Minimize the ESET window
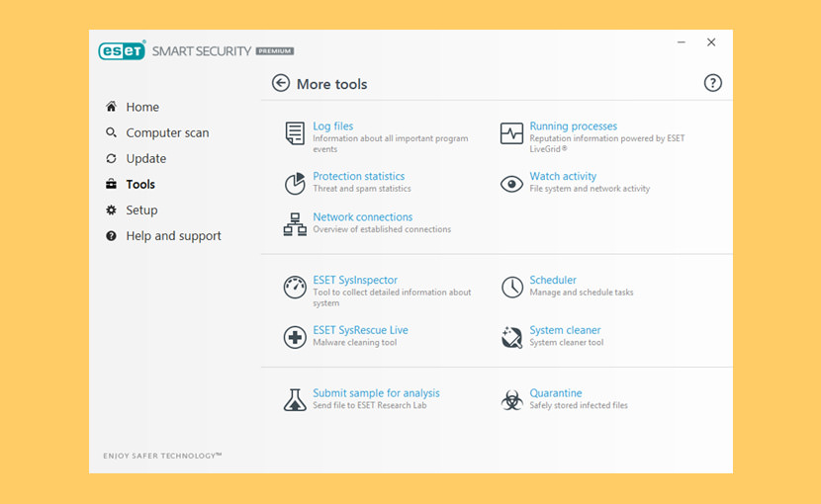This screenshot has height=504, width=821. 682,42
